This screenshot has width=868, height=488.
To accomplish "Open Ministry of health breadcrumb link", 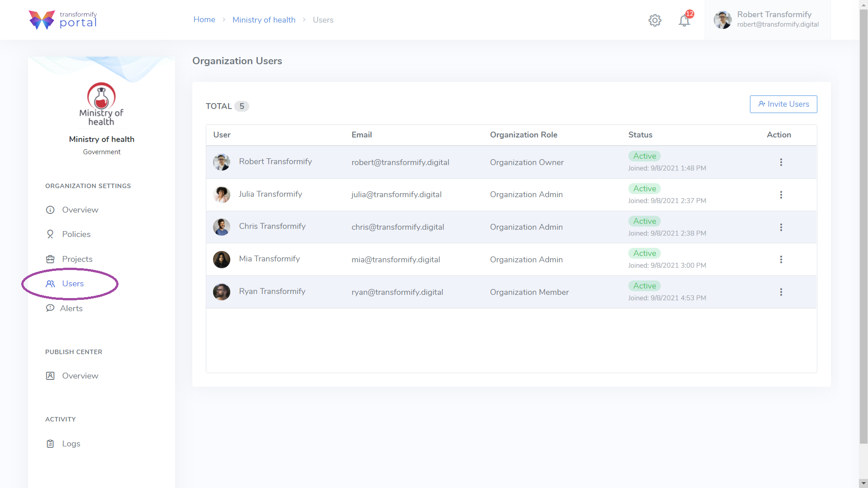I will tap(264, 20).
